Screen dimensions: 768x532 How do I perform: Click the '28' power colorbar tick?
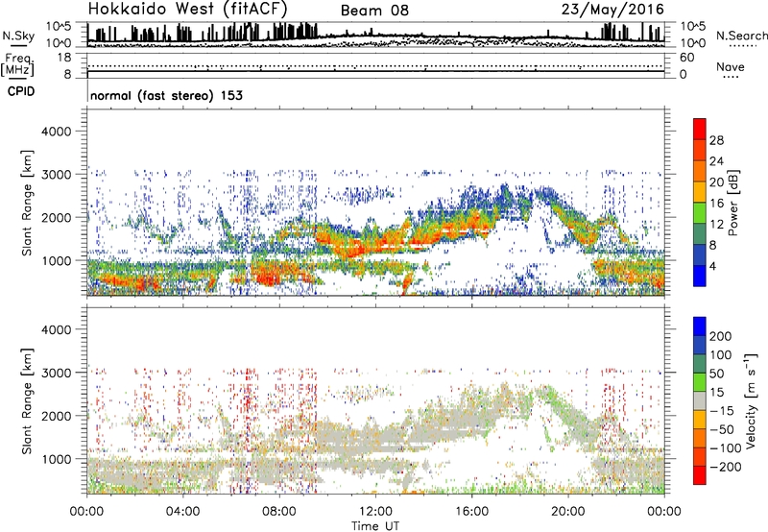[716, 140]
